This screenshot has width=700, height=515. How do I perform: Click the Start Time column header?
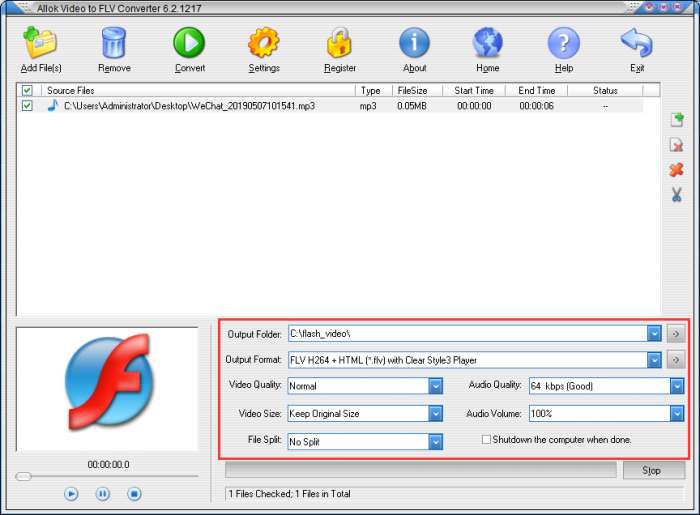coord(474,90)
